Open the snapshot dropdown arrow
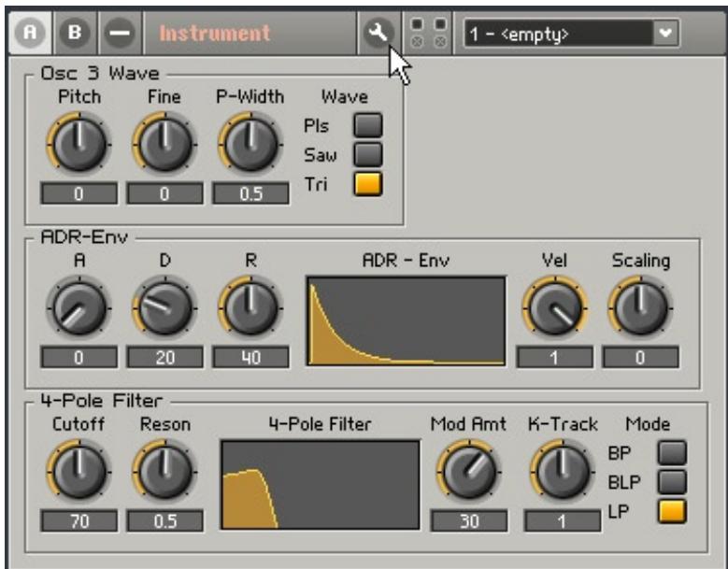 click(665, 33)
